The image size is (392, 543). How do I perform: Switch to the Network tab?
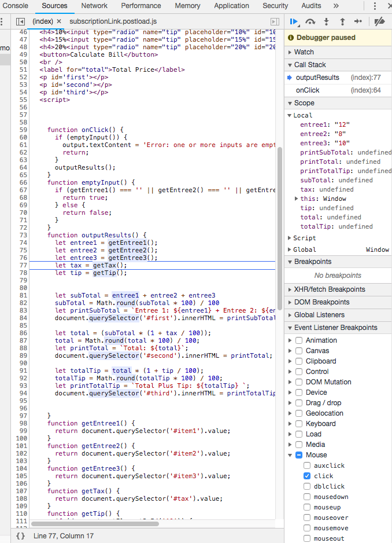[94, 6]
